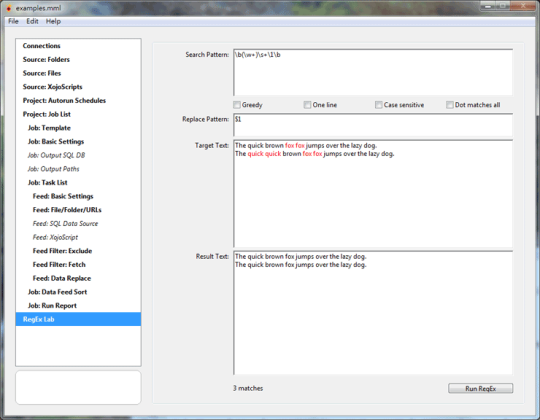Tick the One line option

pyautogui.click(x=307, y=105)
